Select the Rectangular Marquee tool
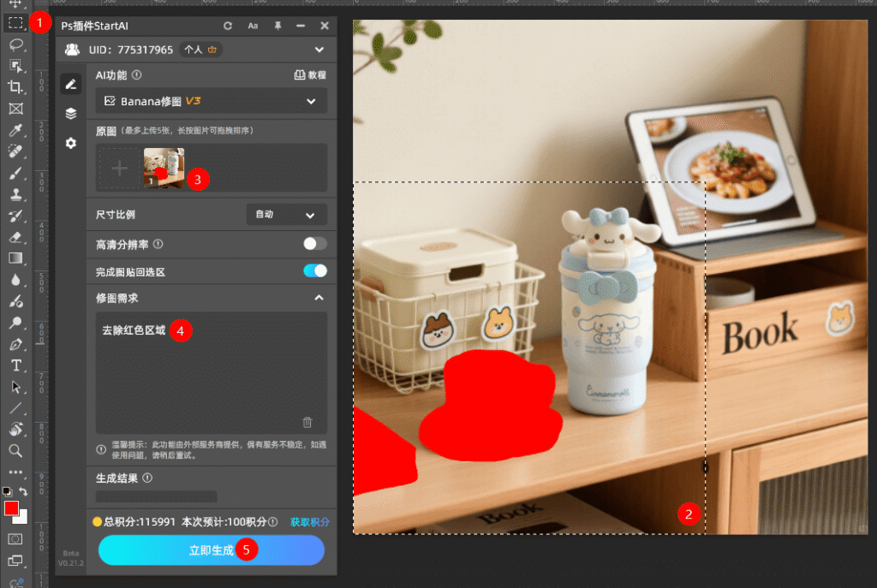The height and width of the screenshot is (588, 877). 14,23
